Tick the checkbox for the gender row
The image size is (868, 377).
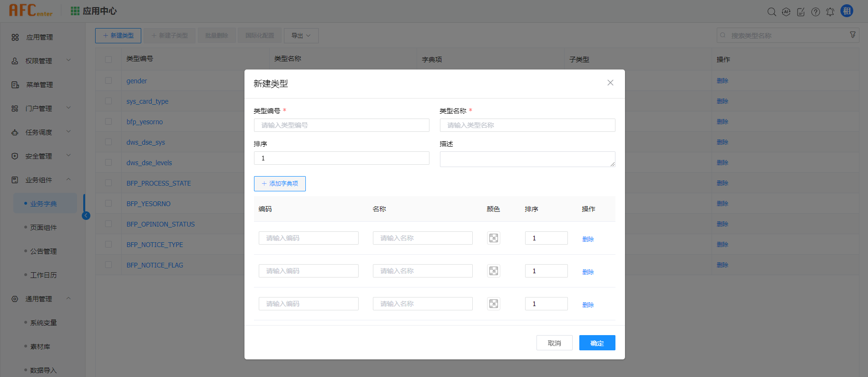(108, 80)
